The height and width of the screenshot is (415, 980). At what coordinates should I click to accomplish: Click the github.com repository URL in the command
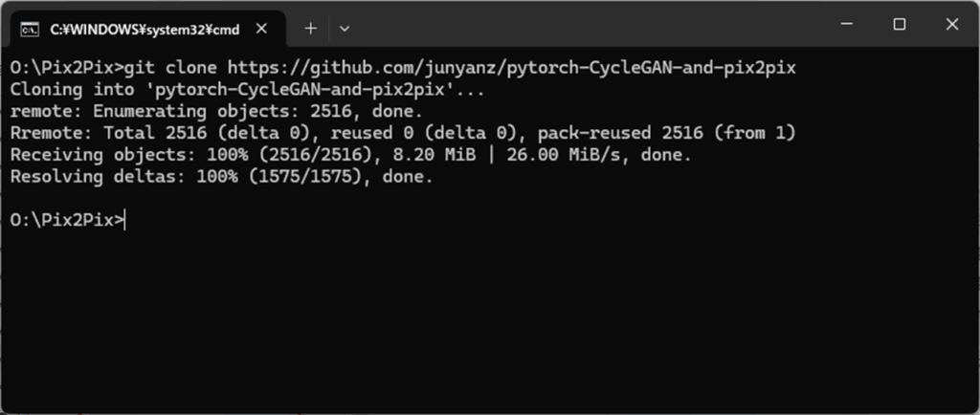tap(511, 67)
